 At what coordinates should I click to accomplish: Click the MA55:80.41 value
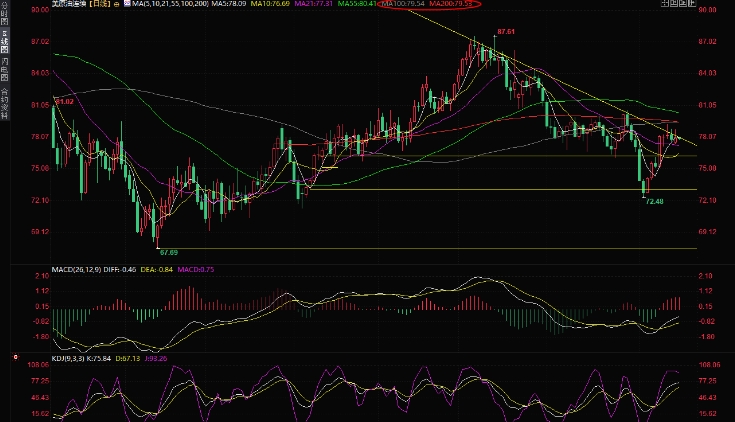click(x=357, y=4)
